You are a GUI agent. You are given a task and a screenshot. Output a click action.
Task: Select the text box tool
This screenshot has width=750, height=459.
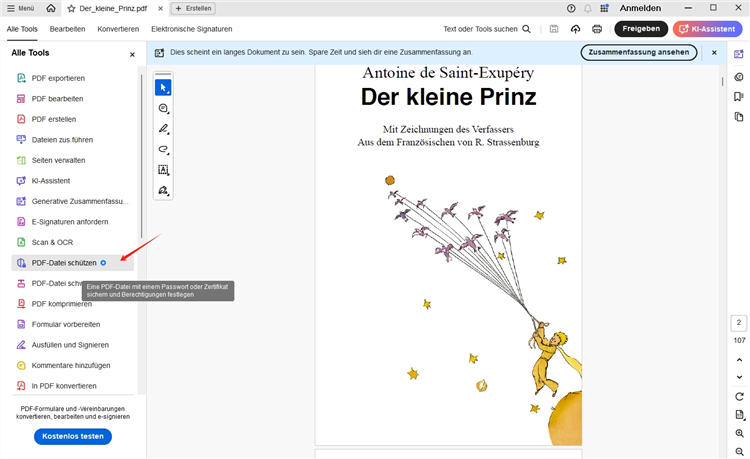(163, 170)
